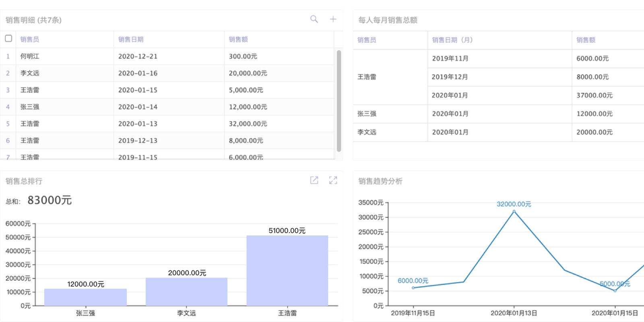Sort by 销售员 column header in 销售明细

click(x=30, y=39)
